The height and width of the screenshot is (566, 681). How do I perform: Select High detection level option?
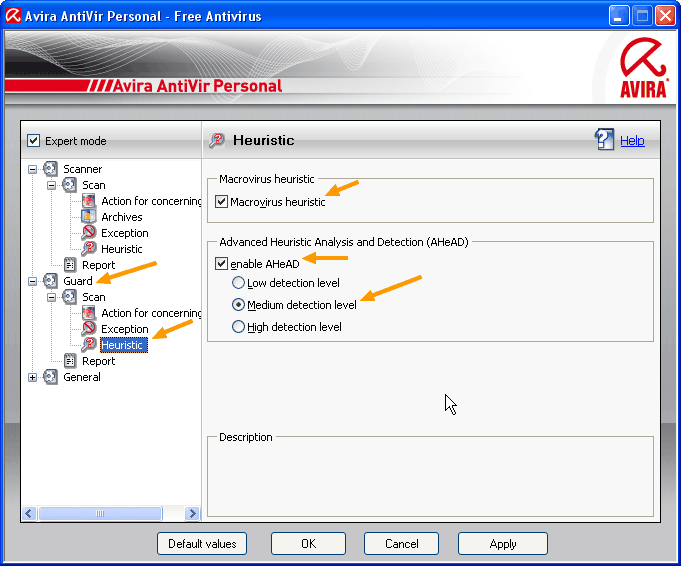(238, 327)
